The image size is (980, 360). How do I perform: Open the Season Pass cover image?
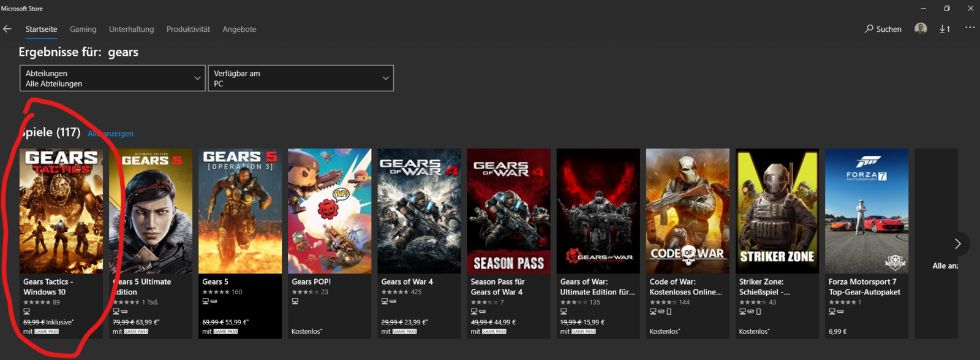508,211
